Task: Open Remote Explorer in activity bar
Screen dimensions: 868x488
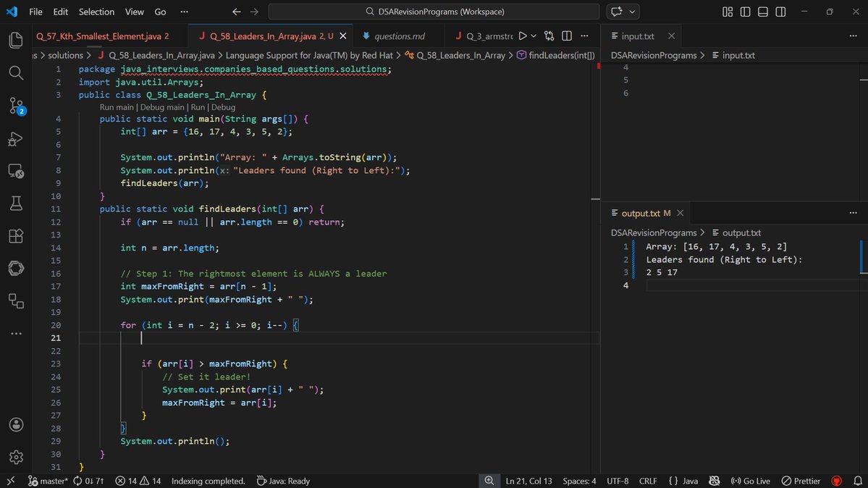Action: click(x=16, y=171)
